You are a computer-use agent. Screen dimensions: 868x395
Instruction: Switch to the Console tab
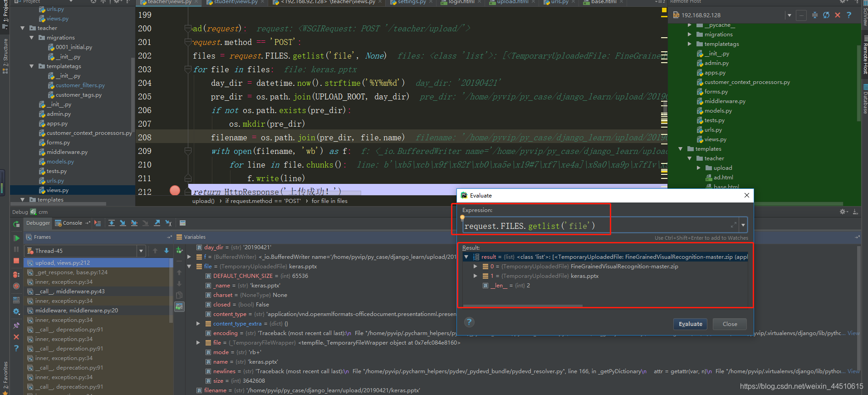[x=69, y=223]
